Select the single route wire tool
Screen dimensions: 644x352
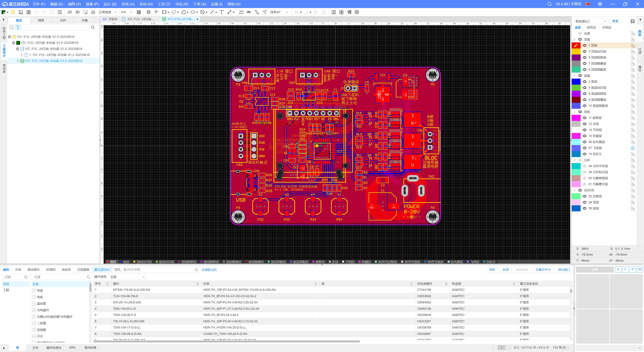click(257, 12)
